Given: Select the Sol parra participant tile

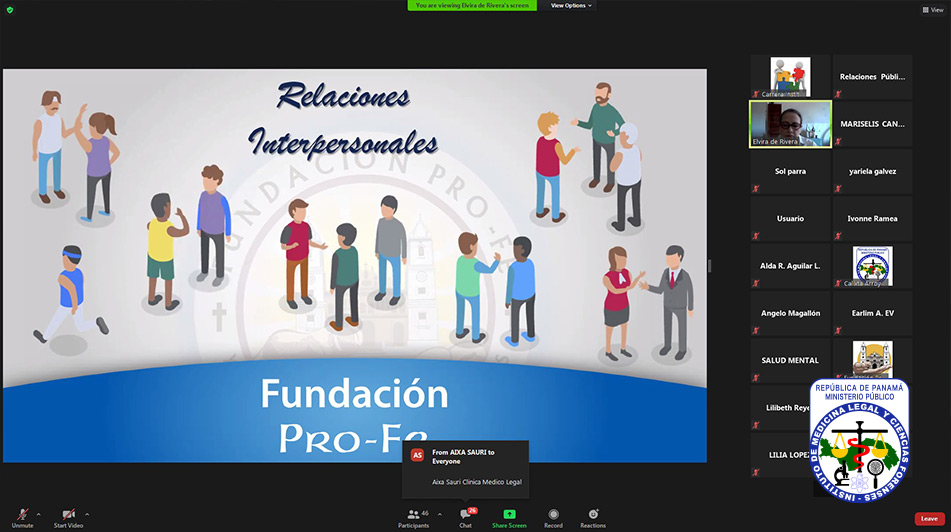Looking at the screenshot, I should pyautogui.click(x=790, y=171).
